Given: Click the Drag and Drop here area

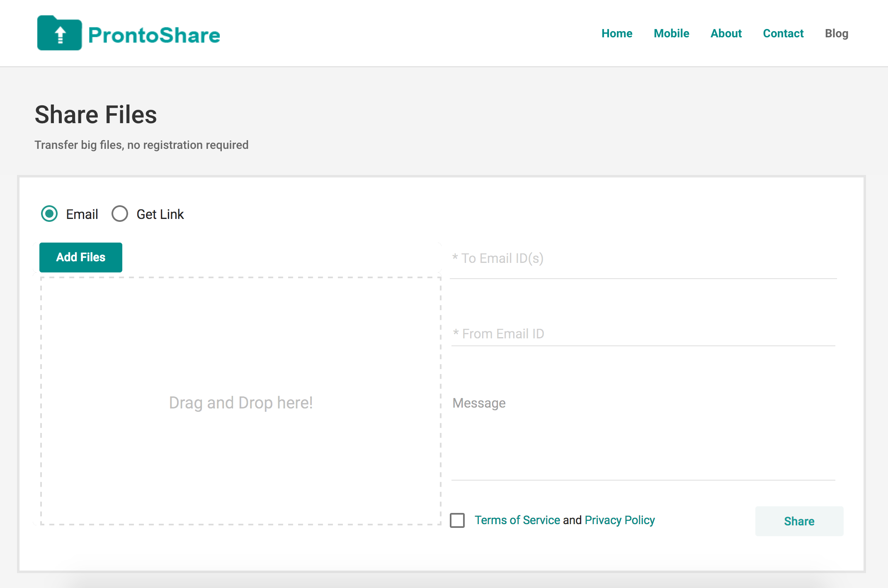Looking at the screenshot, I should (x=240, y=401).
